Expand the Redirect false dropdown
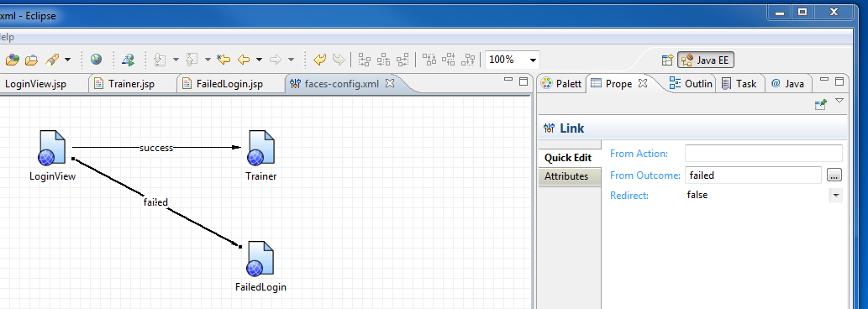 (836, 195)
